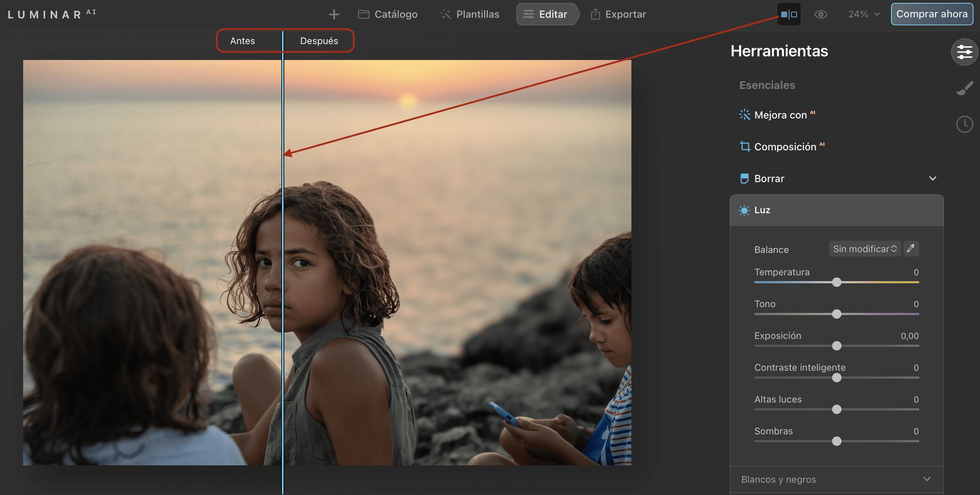The width and height of the screenshot is (980, 495).
Task: Open tools sliders panel icon
Action: 965,52
